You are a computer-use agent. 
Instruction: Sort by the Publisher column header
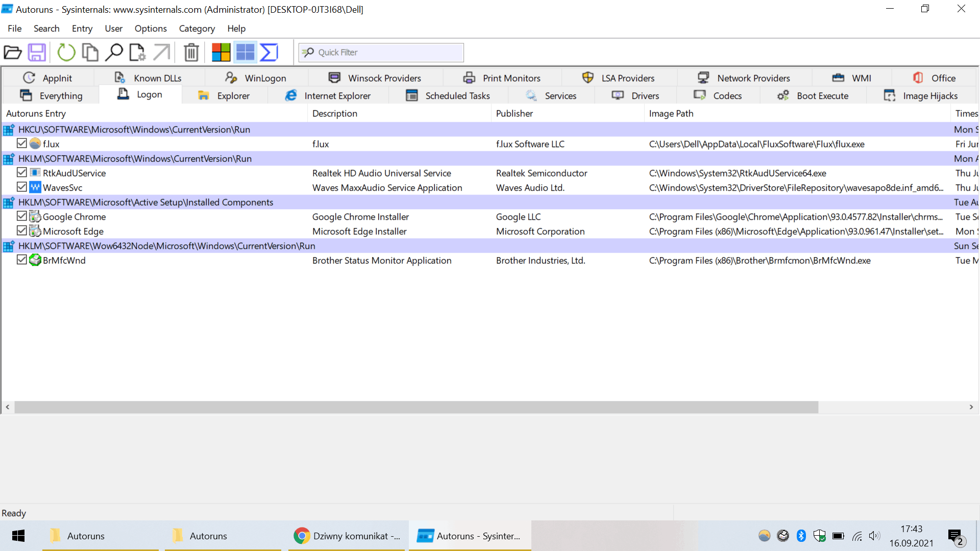(514, 113)
